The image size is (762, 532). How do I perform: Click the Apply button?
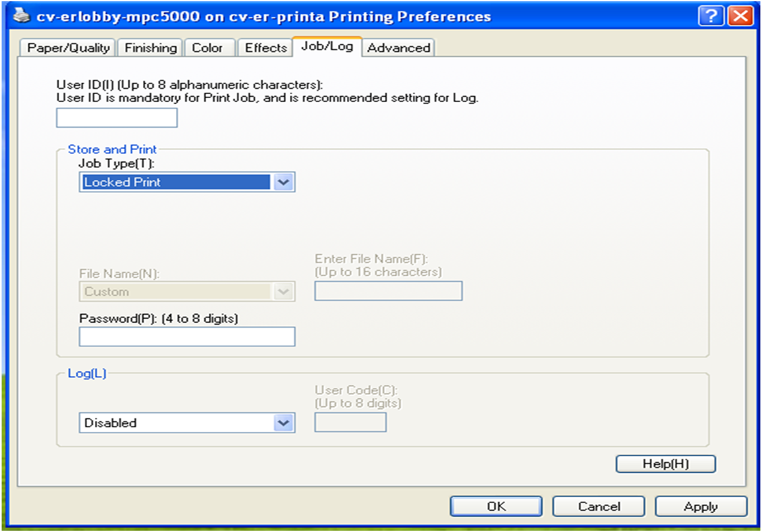[701, 506]
